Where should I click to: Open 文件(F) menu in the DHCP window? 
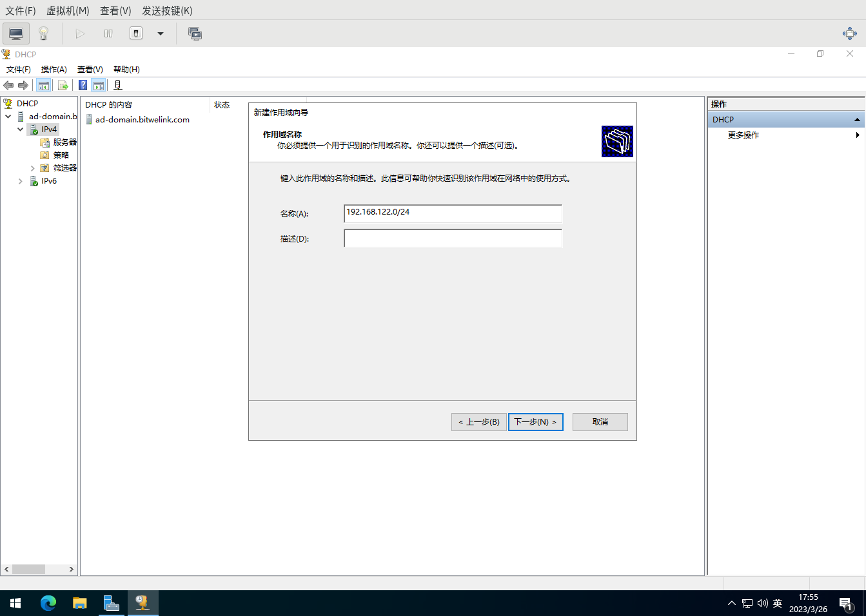coord(19,70)
